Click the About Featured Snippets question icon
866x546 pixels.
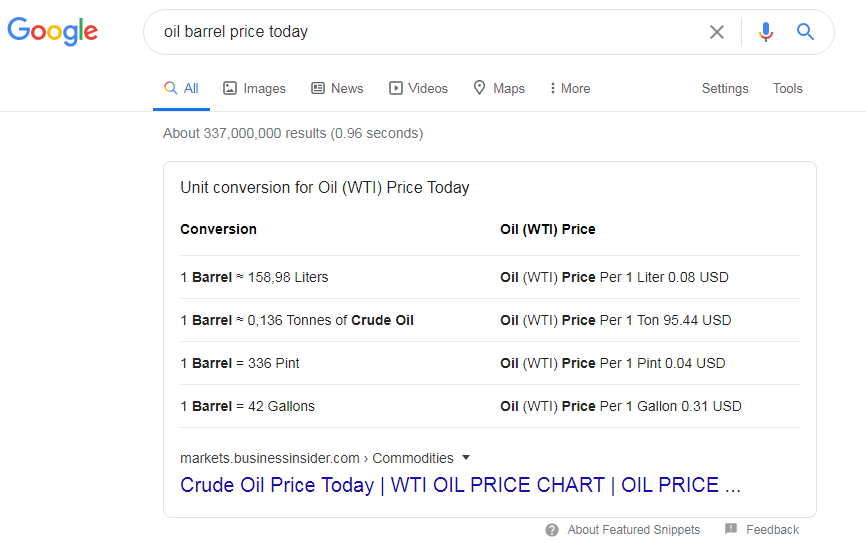point(552,530)
